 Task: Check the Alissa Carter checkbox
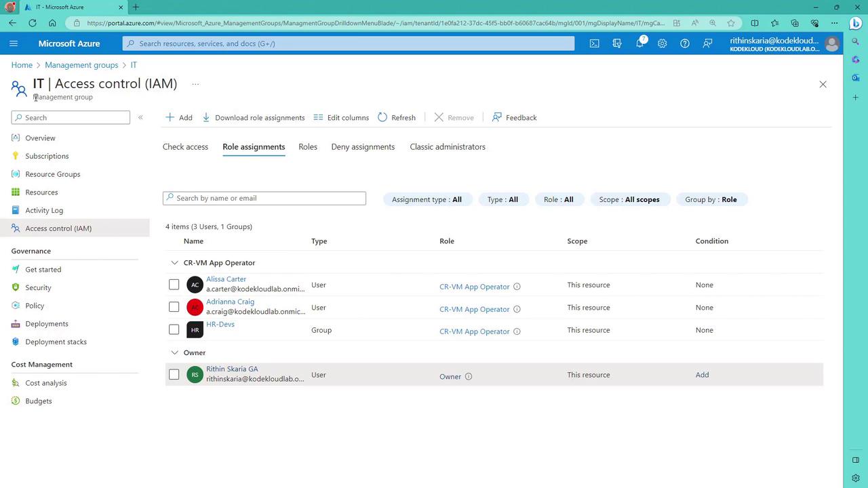click(x=174, y=285)
